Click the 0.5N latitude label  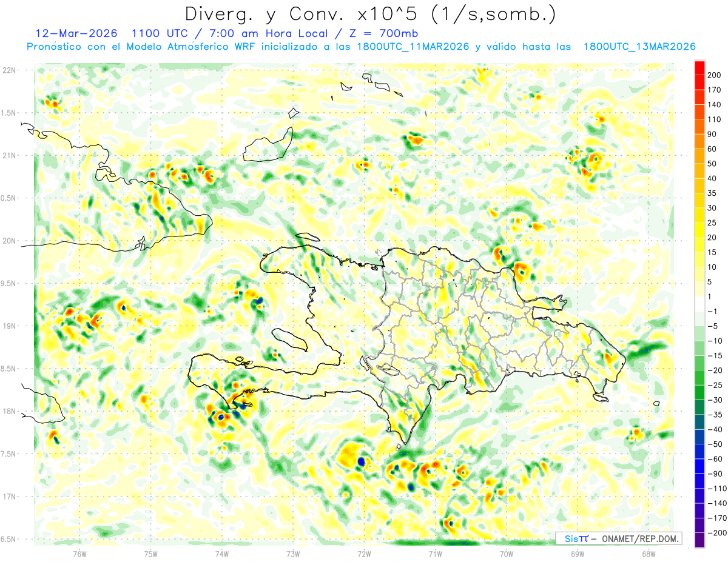tap(9, 198)
